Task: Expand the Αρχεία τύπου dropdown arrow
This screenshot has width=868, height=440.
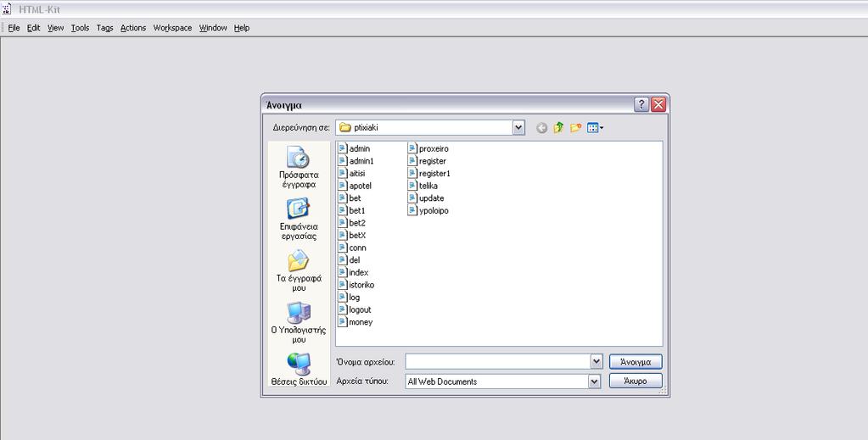Action: click(x=594, y=382)
